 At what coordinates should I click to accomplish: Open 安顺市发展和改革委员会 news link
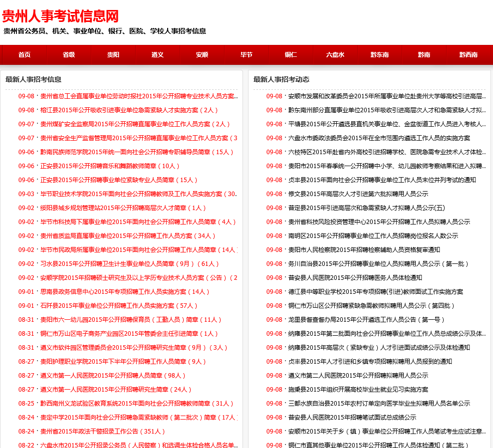point(387,96)
